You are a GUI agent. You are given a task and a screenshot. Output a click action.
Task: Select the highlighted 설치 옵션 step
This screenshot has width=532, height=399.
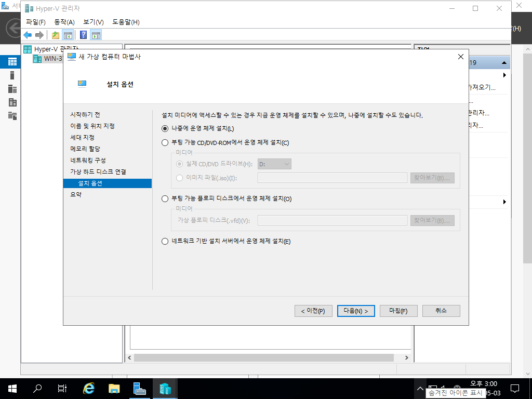(x=107, y=183)
